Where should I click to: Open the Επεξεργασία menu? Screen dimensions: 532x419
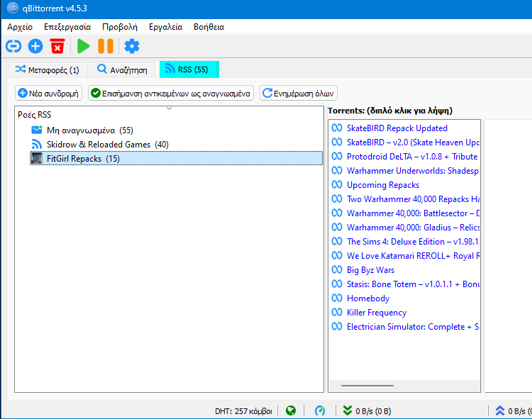click(x=67, y=27)
